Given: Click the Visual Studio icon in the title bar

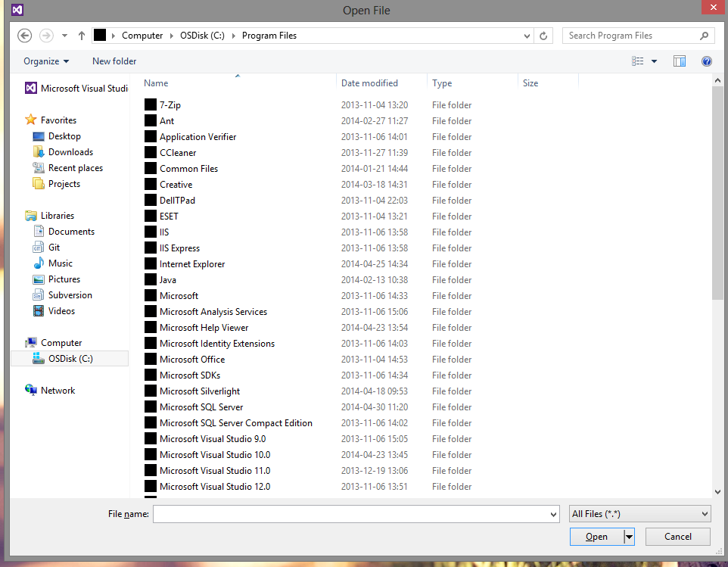Looking at the screenshot, I should 16,10.
